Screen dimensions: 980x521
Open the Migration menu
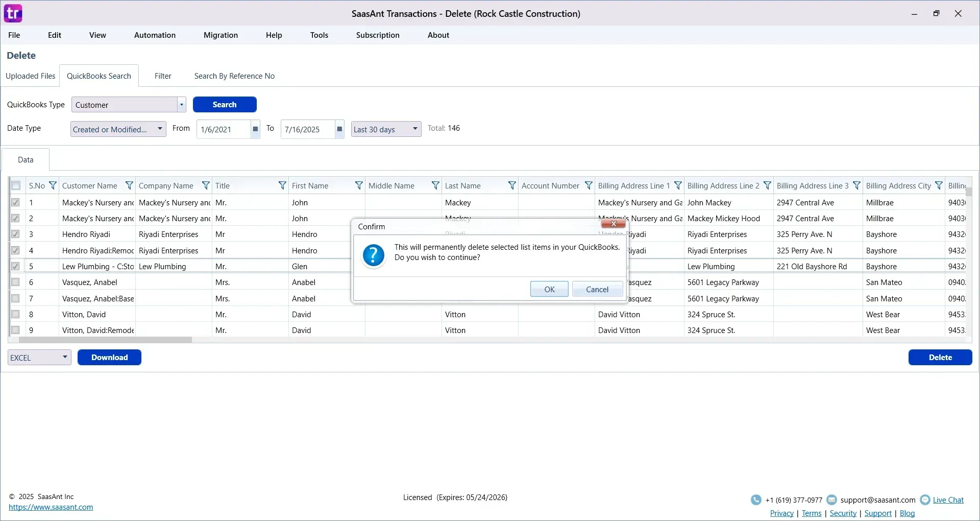pos(220,35)
